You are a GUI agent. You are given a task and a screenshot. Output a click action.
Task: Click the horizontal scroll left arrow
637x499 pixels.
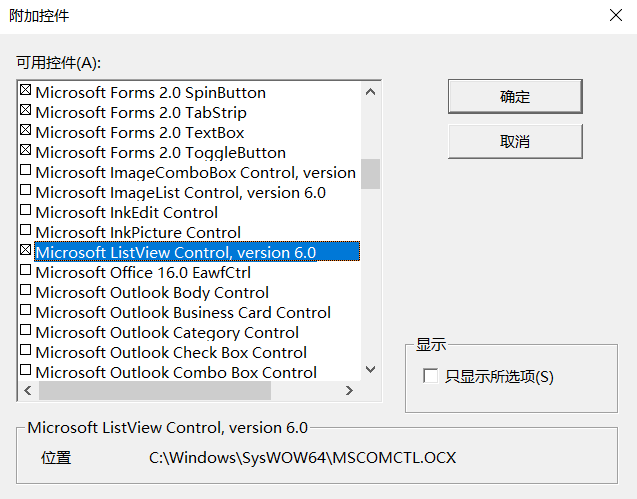(28, 391)
